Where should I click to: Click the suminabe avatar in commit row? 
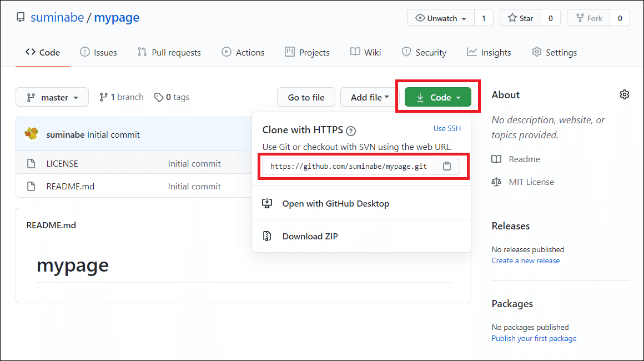click(x=32, y=134)
